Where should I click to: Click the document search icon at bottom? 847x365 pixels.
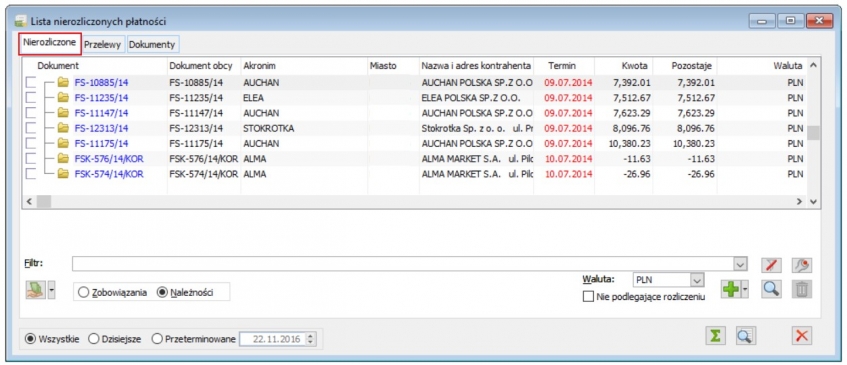pos(746,335)
